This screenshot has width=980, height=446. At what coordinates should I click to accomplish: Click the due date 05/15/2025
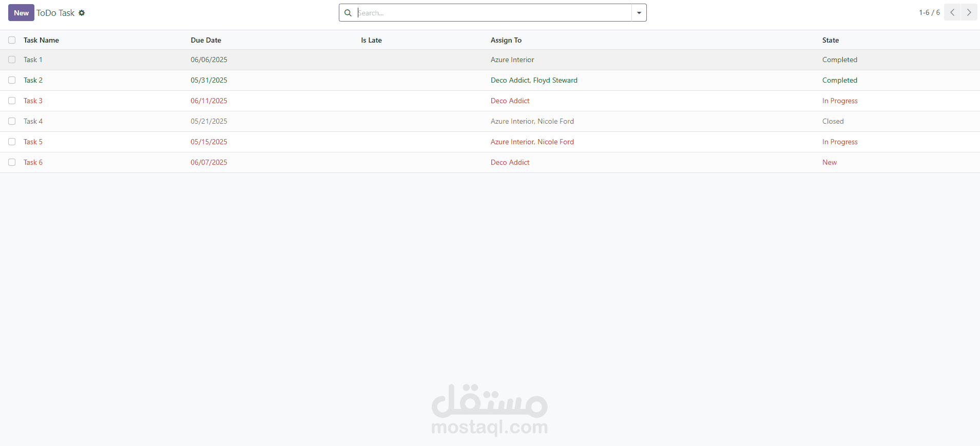pos(209,142)
